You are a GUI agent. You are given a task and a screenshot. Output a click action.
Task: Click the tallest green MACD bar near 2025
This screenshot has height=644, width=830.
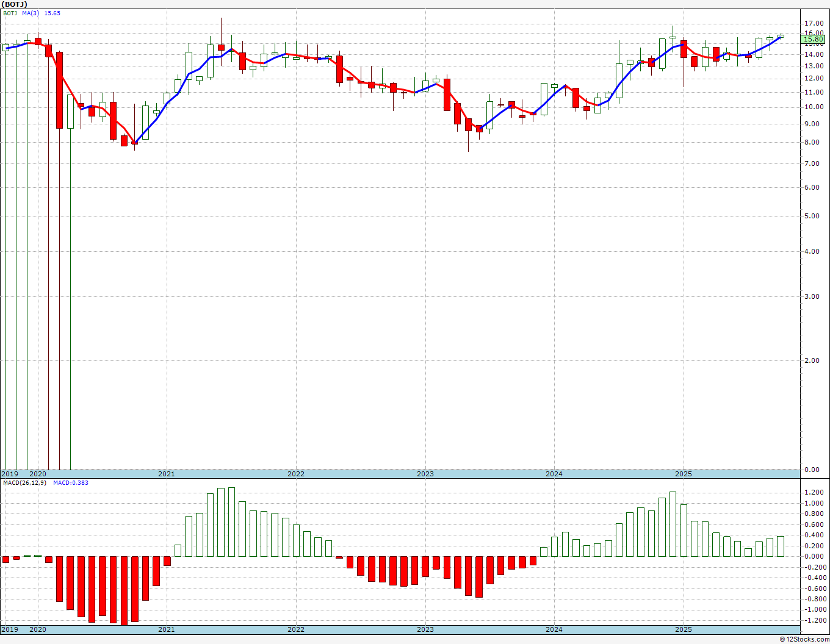[x=673, y=524]
